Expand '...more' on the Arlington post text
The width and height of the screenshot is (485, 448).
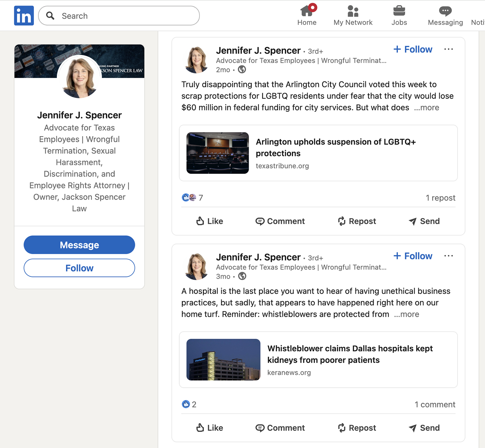pos(426,108)
